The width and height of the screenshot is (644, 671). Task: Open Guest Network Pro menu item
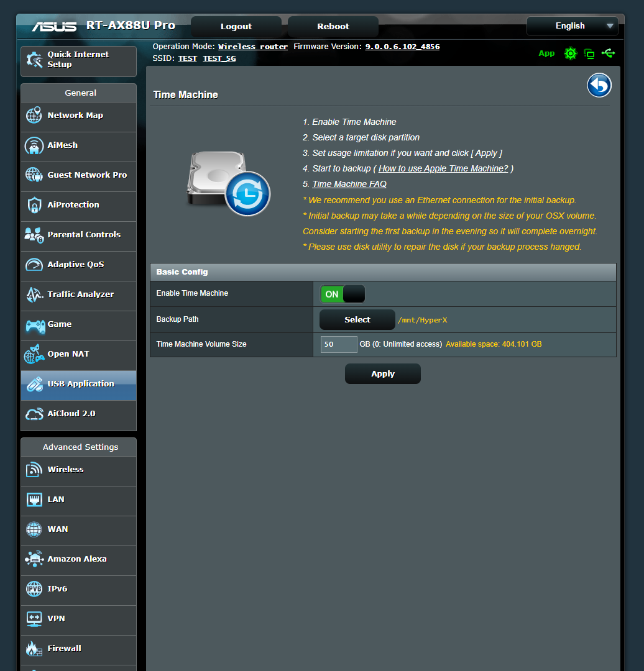click(79, 175)
